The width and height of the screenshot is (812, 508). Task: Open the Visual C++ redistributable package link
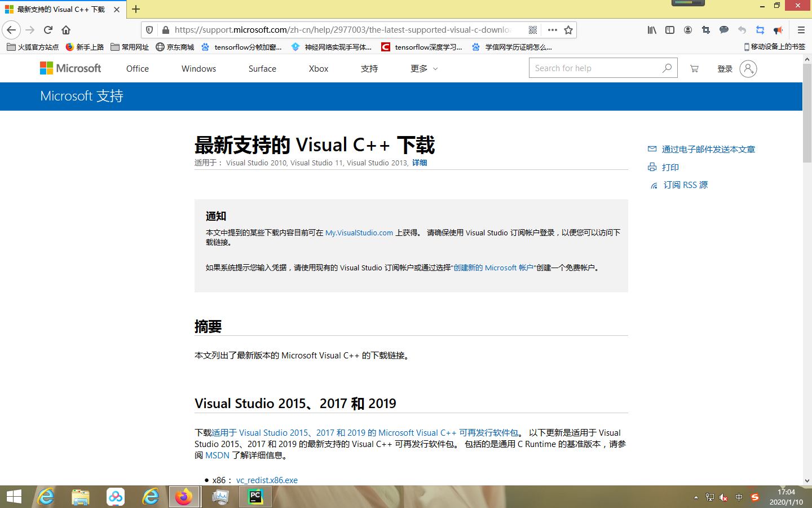[365, 433]
